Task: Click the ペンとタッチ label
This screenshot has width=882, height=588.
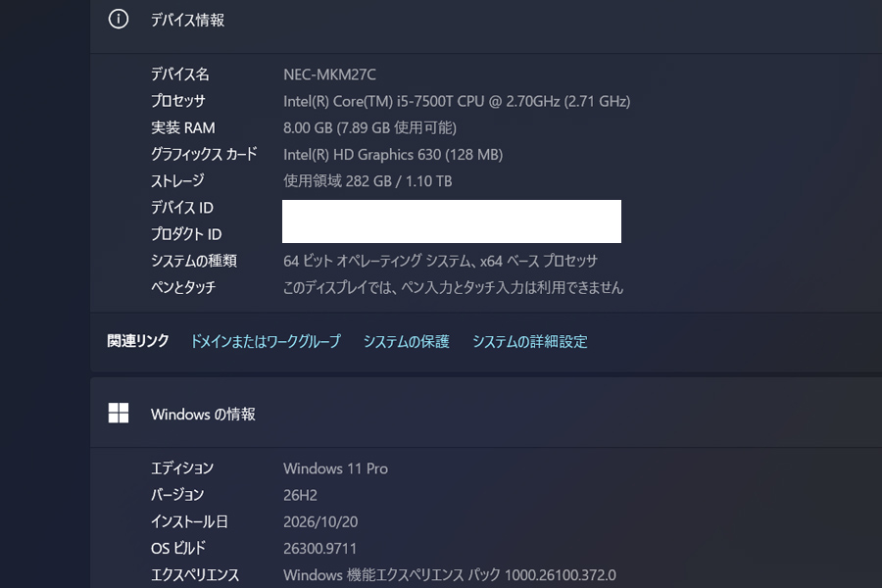Action: [x=183, y=287]
